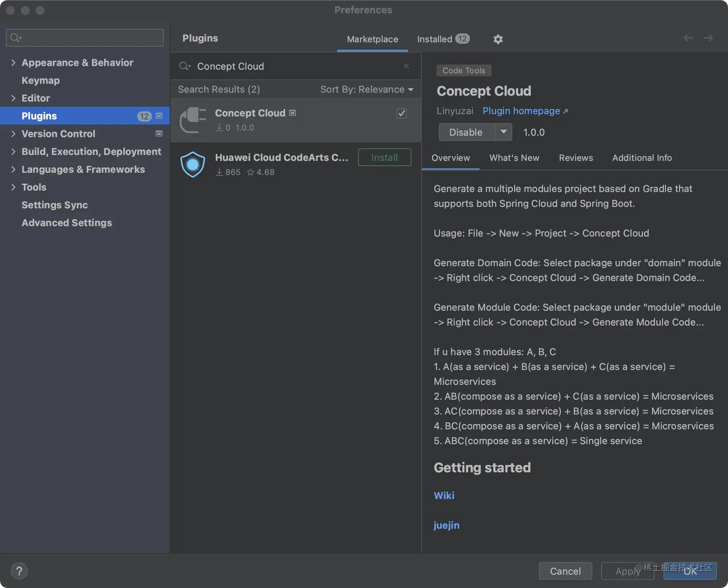Click project-level icon beside Version Control
The image size is (728, 588).
click(159, 134)
